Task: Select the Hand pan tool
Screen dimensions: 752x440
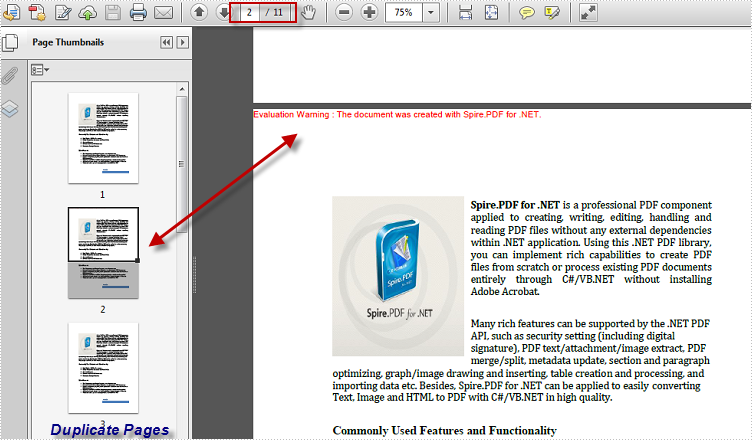Action: tap(308, 12)
